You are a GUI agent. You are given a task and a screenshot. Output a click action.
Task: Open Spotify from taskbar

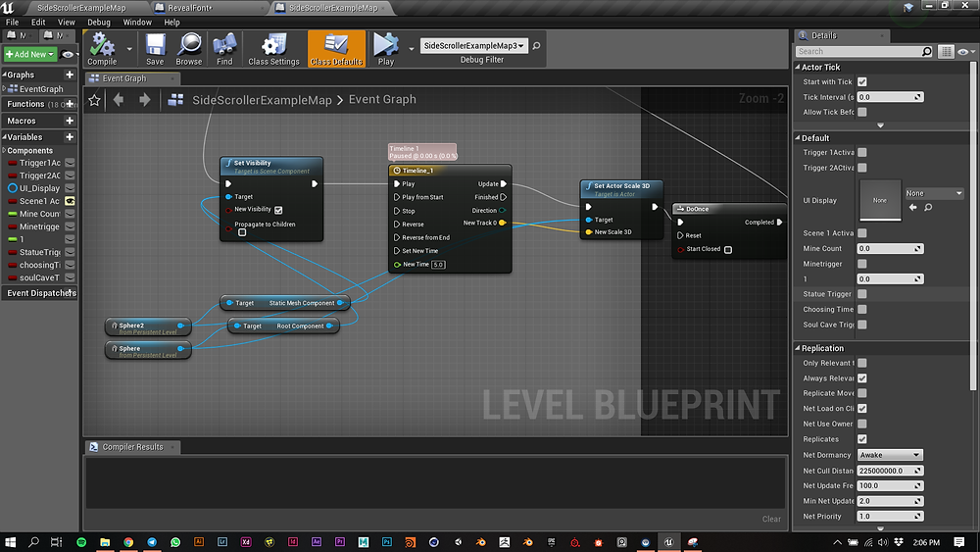(x=81, y=542)
